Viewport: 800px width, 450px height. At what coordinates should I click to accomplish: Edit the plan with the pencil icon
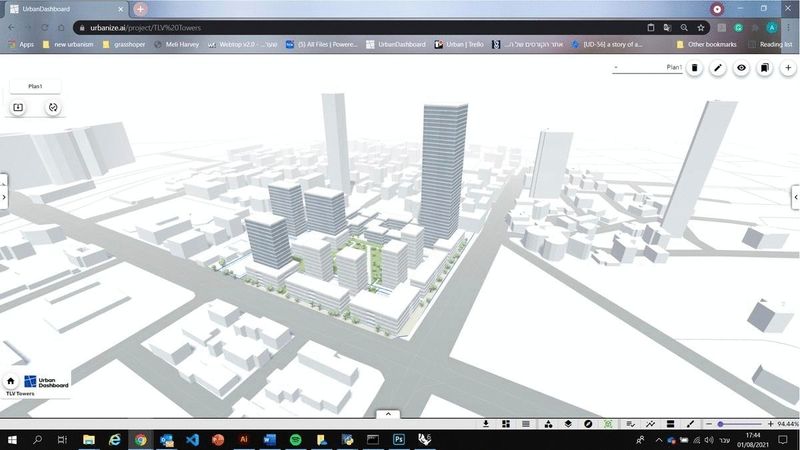click(718, 68)
